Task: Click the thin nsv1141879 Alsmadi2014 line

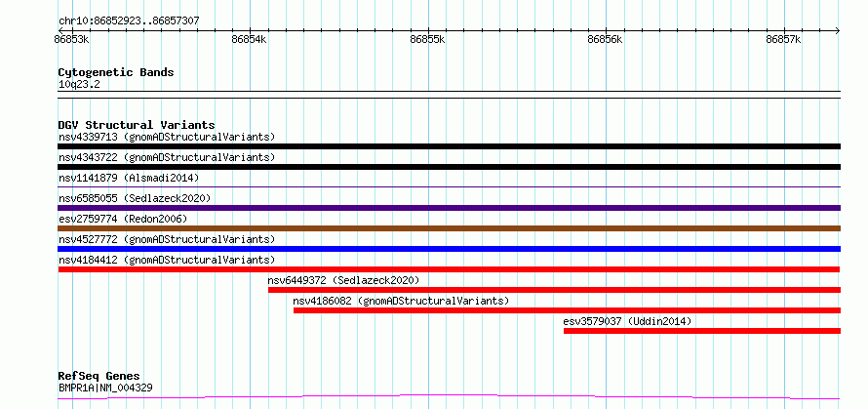Action: (449, 186)
